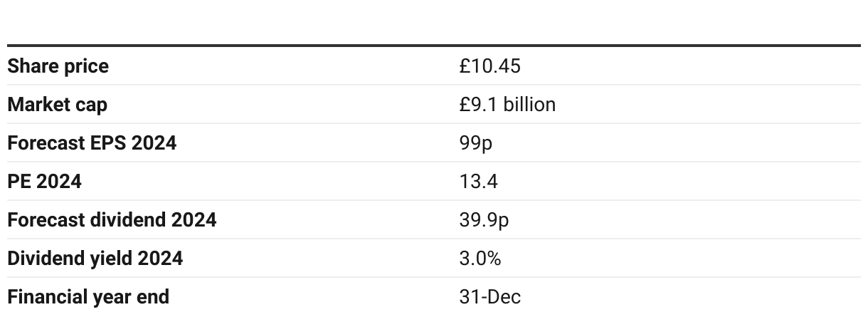Click the Forecast dividend 2024 label
The image size is (868, 322).
pyautogui.click(x=112, y=220)
